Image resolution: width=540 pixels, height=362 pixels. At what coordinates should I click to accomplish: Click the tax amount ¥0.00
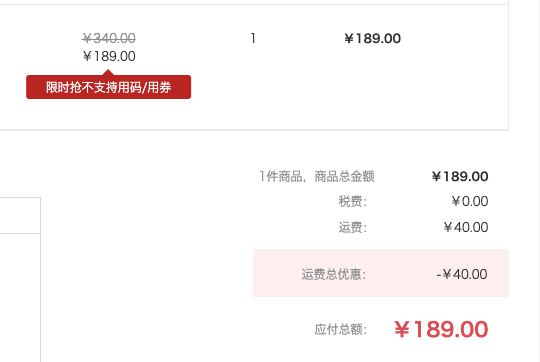(x=470, y=201)
